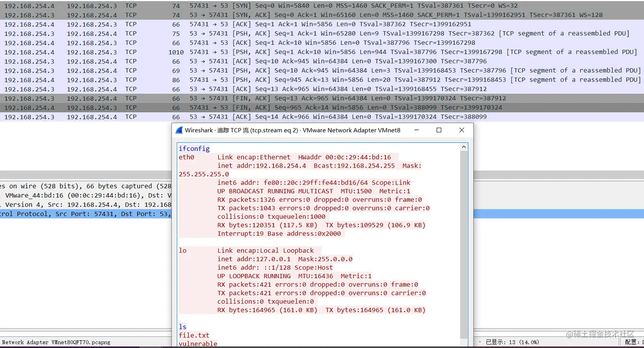Click the 'ifconfig' command in the stream

(194, 148)
